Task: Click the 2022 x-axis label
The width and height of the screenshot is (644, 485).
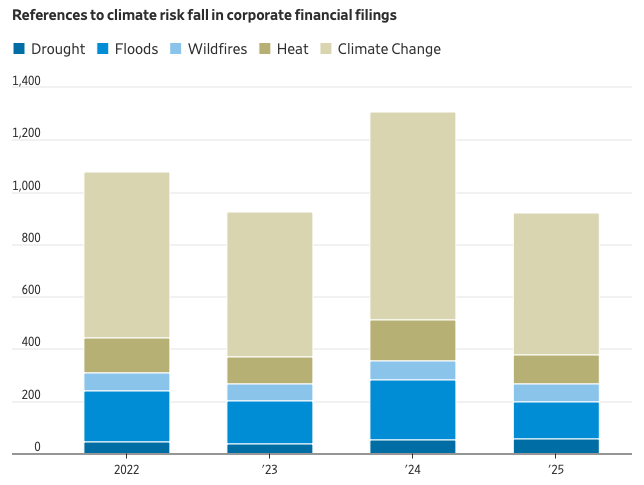Action: 126,468
